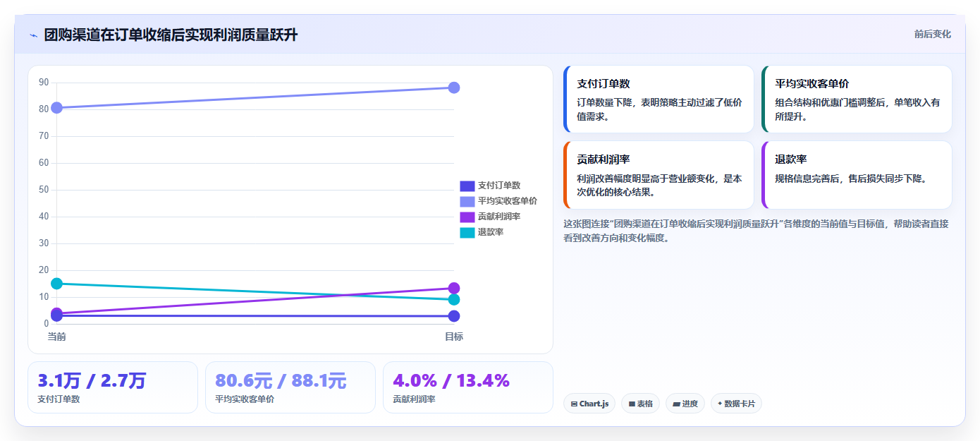Click the 3.1万 / 2.7万 stat card

113,387
